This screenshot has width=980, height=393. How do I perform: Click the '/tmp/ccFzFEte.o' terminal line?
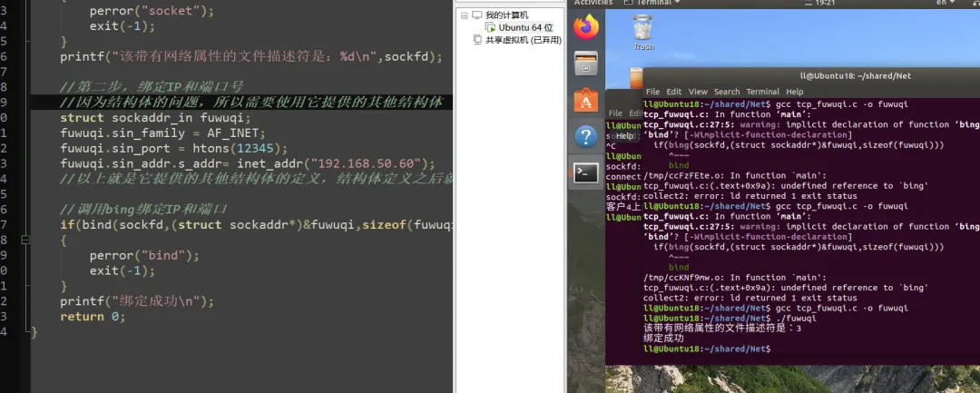click(734, 175)
